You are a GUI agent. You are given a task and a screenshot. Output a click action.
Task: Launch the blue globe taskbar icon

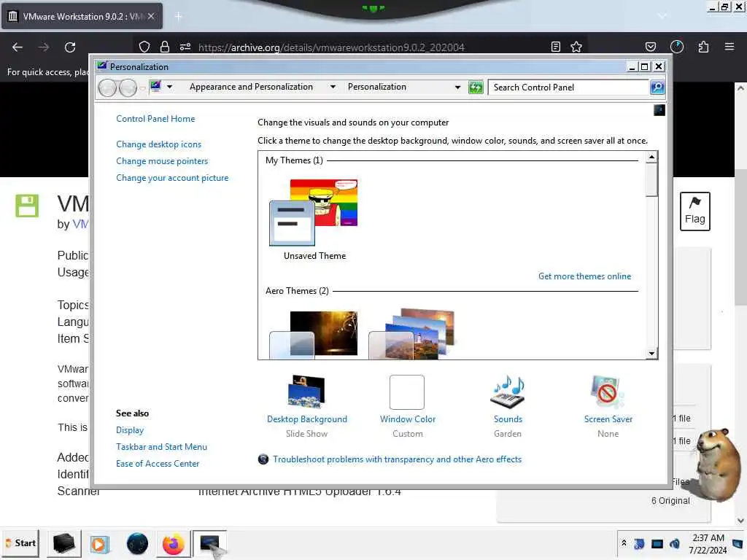(137, 543)
